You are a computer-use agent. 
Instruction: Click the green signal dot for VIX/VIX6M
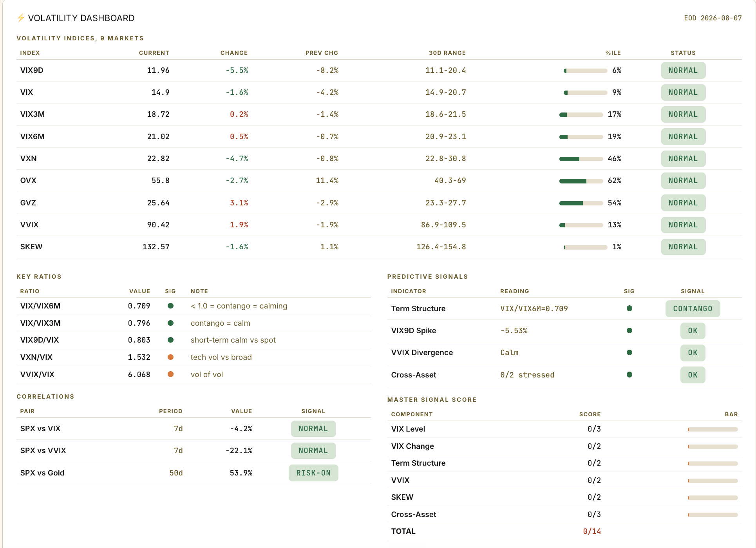(170, 306)
